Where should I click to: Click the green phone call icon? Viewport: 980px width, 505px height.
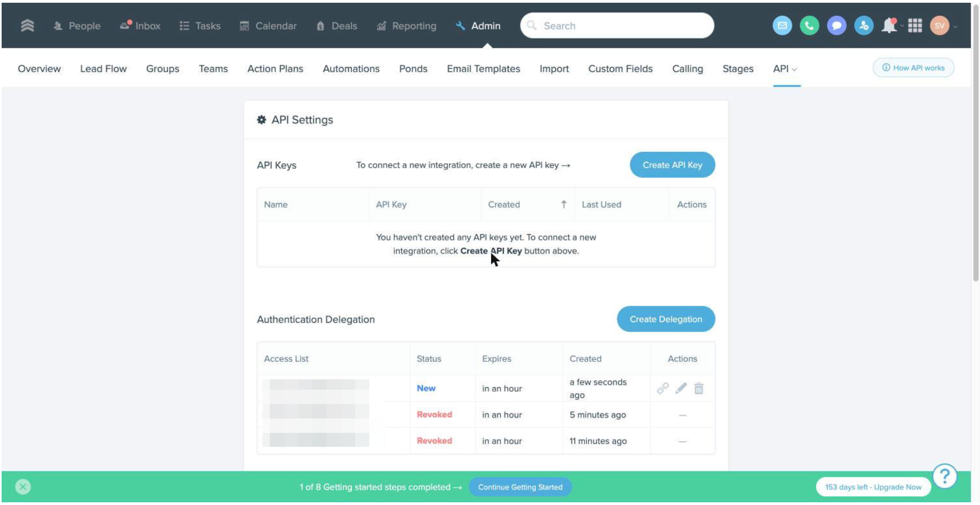(x=809, y=26)
